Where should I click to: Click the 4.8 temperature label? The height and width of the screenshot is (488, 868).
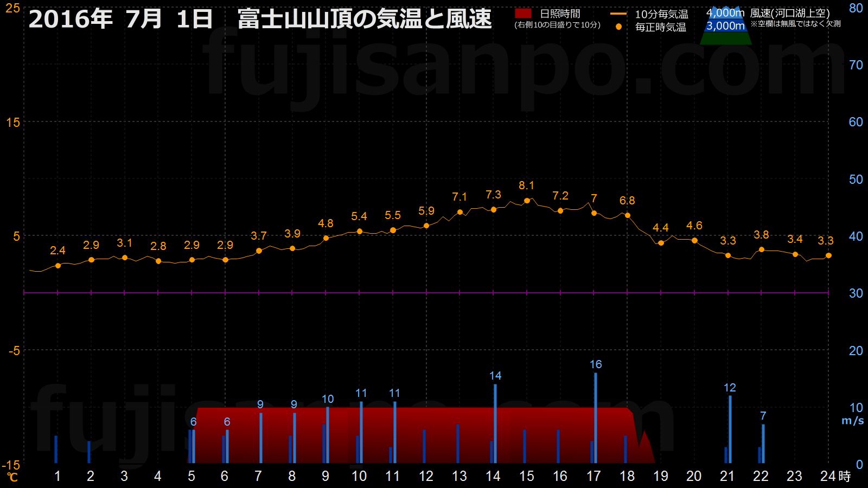(x=325, y=223)
